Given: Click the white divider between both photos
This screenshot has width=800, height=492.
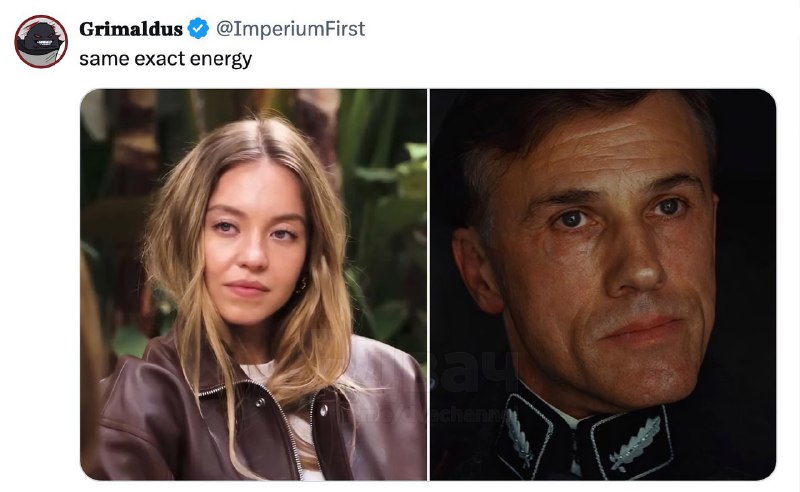Looking at the screenshot, I should point(428,283).
